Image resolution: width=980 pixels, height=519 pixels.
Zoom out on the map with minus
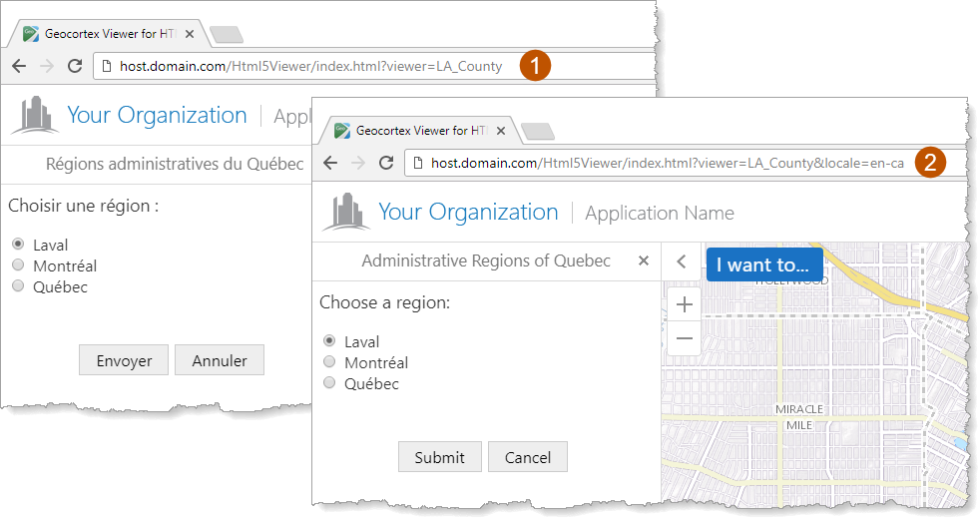tap(685, 338)
